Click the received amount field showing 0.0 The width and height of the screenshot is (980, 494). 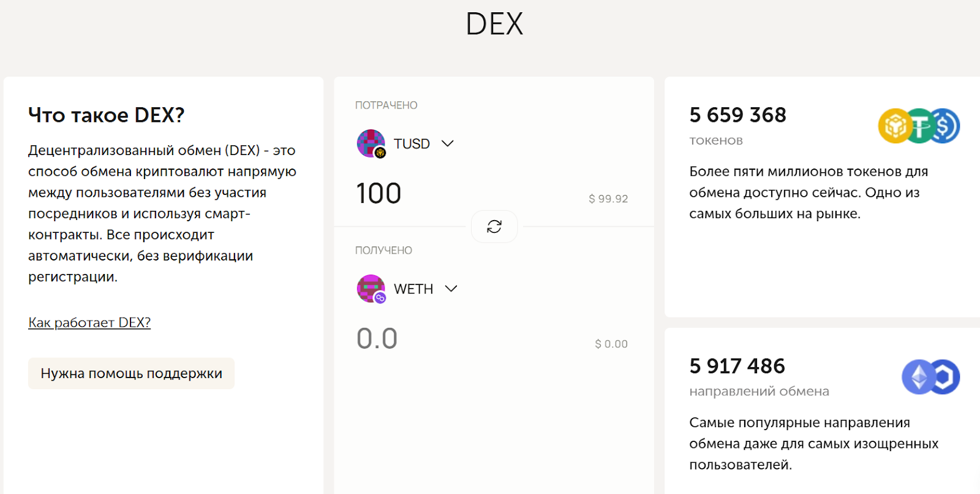(x=377, y=339)
